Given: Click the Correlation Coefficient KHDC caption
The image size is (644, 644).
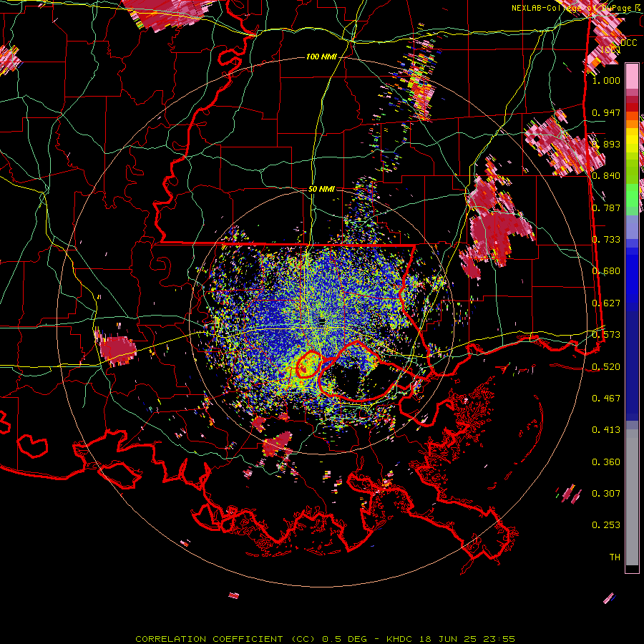Looking at the screenshot, I should (x=325, y=639).
